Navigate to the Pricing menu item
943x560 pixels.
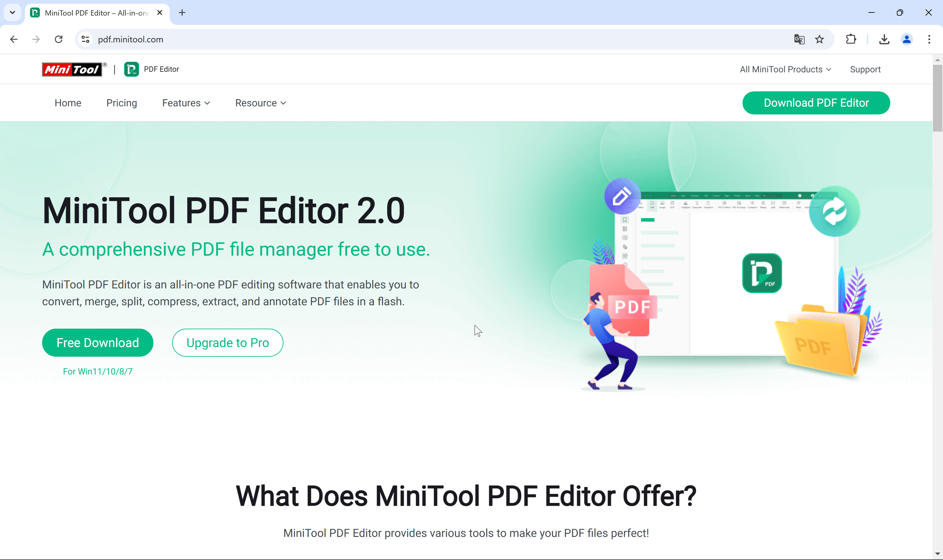[x=122, y=103]
